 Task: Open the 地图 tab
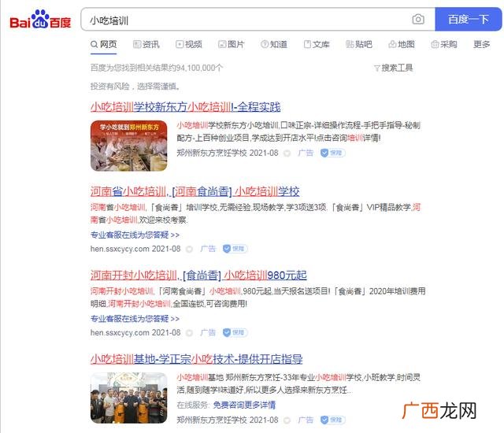(402, 44)
